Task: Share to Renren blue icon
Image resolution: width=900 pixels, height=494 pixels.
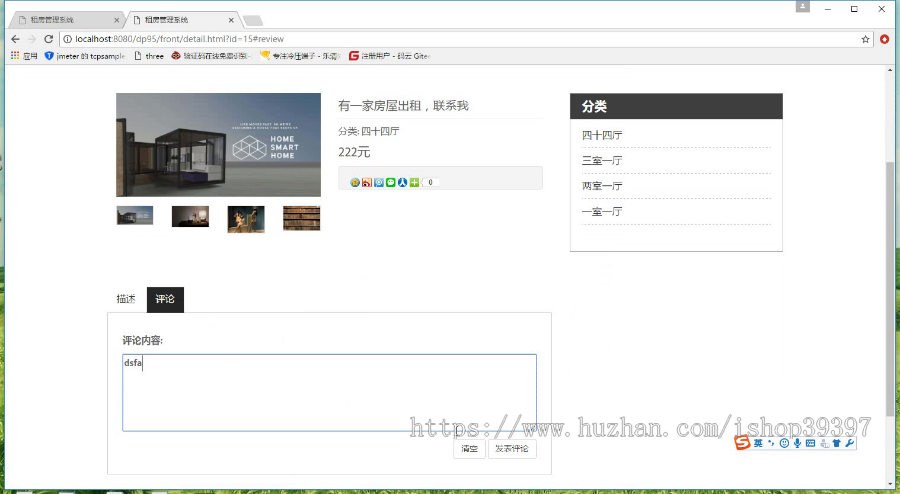Action: click(x=402, y=182)
